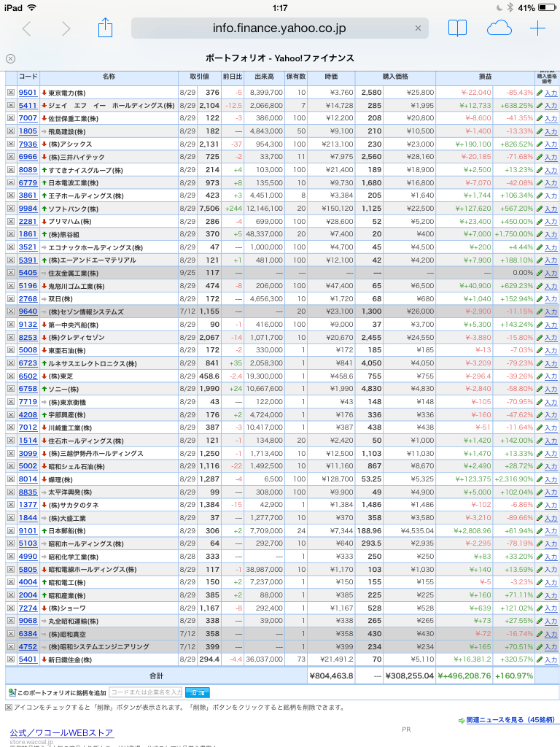
Task: Click the 保有数 column header
Action: [x=296, y=77]
